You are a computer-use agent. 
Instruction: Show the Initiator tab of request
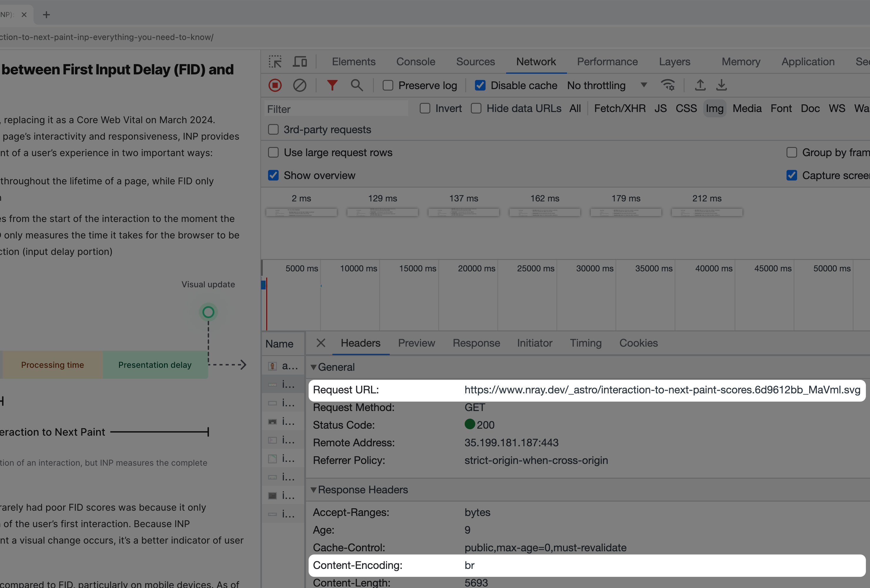pyautogui.click(x=535, y=343)
